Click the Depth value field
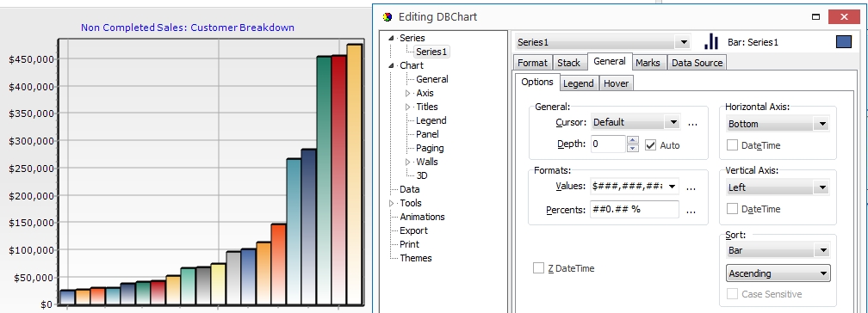Image resolution: width=868 pixels, height=313 pixels. click(x=608, y=144)
